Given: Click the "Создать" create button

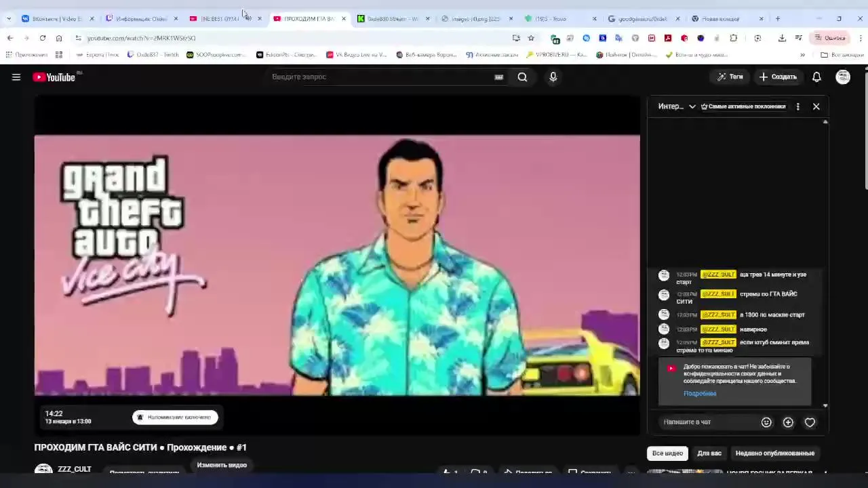Looking at the screenshot, I should tap(778, 77).
